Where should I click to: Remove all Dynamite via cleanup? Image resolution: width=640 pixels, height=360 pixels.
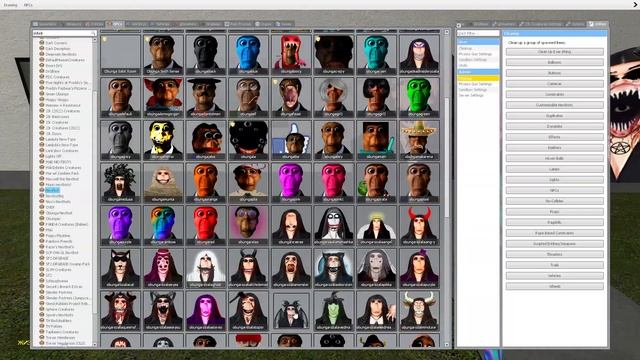554,127
